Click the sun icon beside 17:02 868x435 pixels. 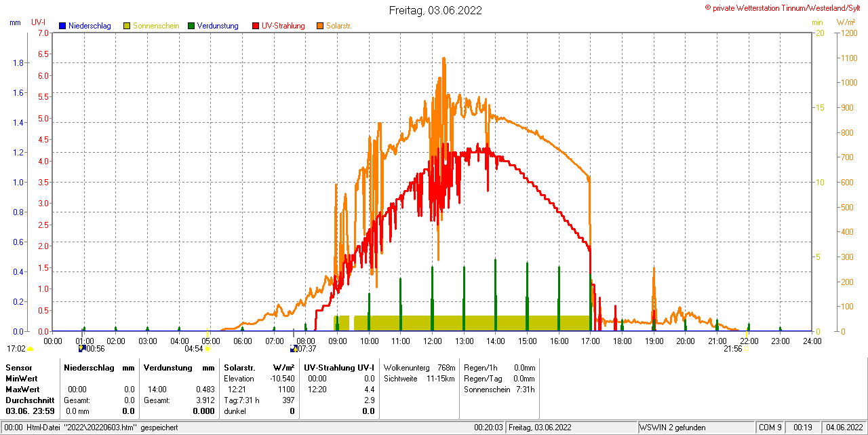pyautogui.click(x=30, y=349)
